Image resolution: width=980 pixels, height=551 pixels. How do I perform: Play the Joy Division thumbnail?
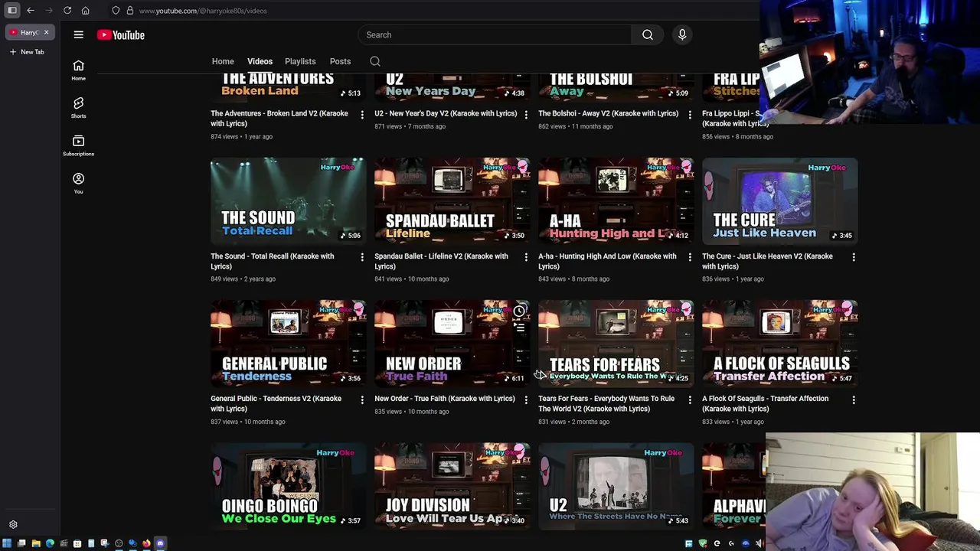point(452,487)
